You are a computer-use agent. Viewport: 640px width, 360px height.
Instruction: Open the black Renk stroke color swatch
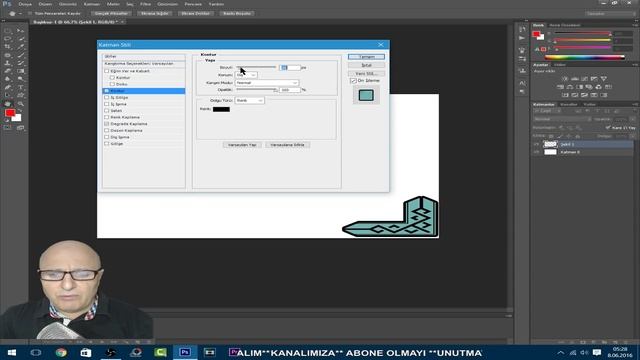pos(221,109)
